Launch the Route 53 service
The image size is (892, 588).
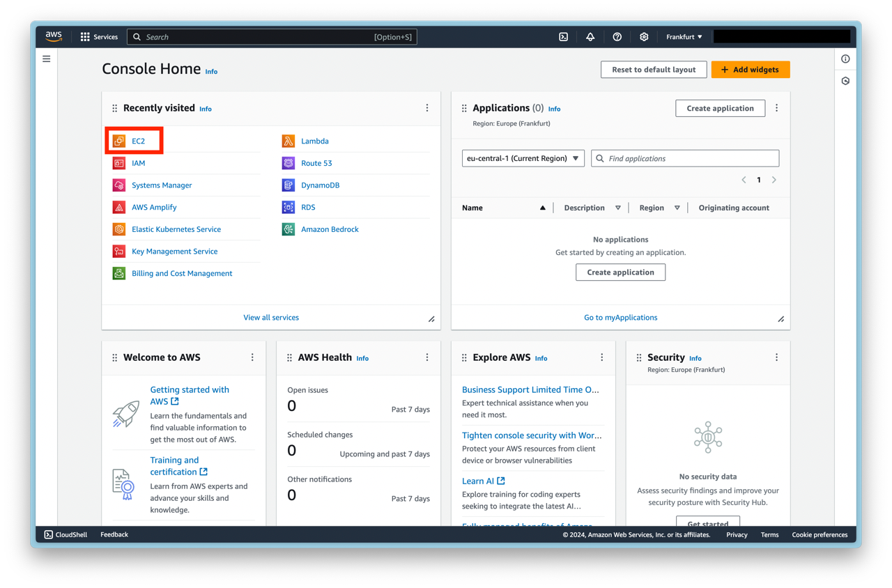[318, 163]
